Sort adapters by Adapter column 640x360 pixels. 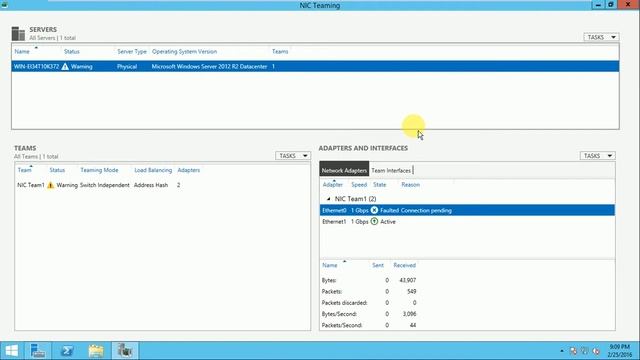click(333, 185)
